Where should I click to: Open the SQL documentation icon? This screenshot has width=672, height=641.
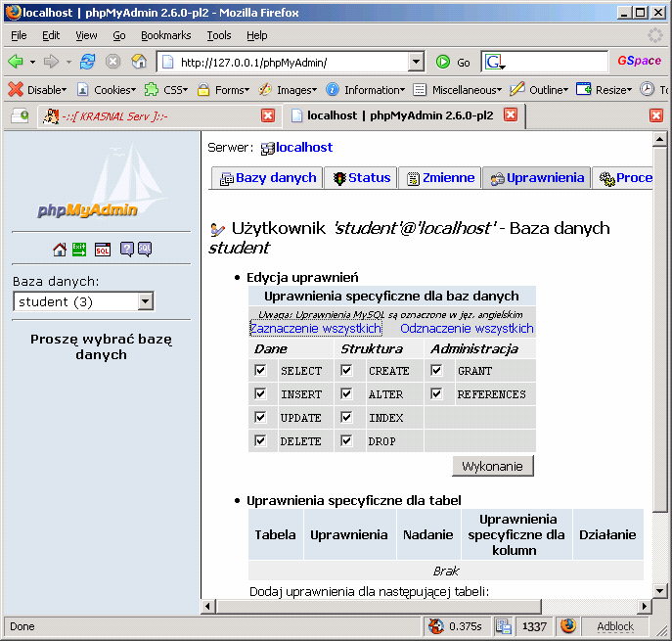(x=145, y=250)
